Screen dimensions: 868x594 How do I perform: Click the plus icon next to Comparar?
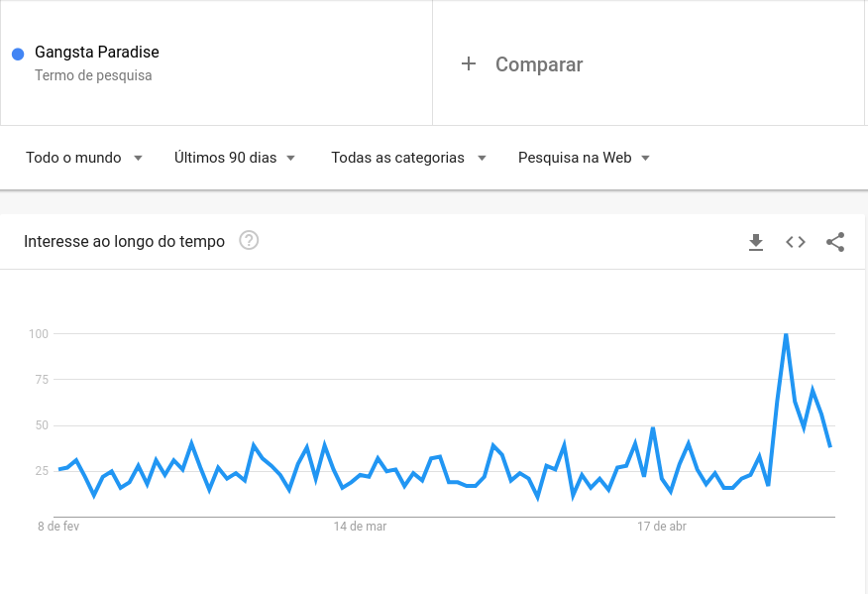469,63
